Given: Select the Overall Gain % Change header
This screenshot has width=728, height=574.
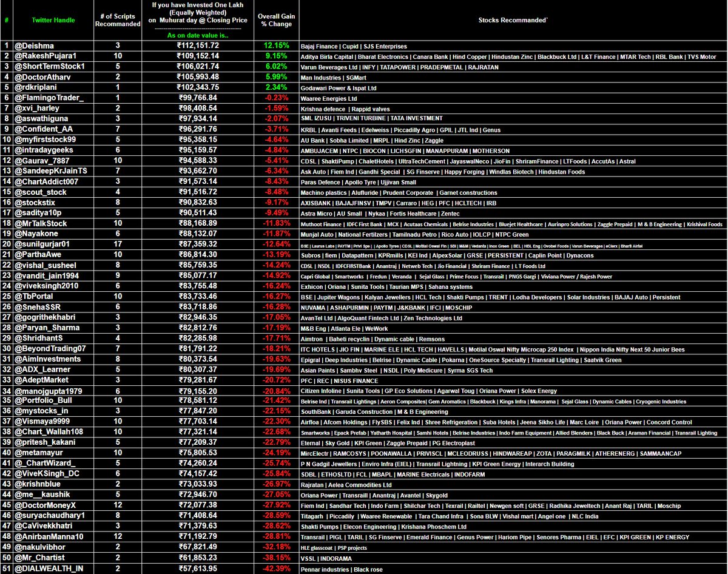Looking at the screenshot, I should click(275, 20).
